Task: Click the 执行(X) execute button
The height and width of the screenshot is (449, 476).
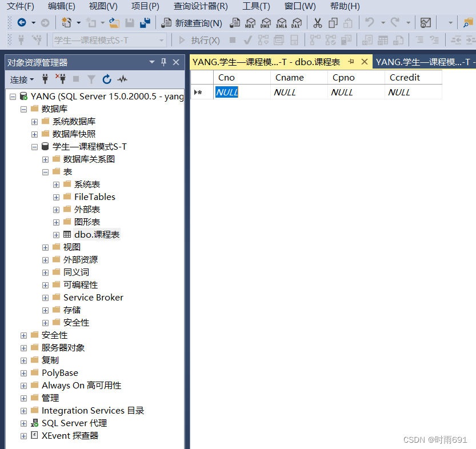Action: tap(199, 41)
